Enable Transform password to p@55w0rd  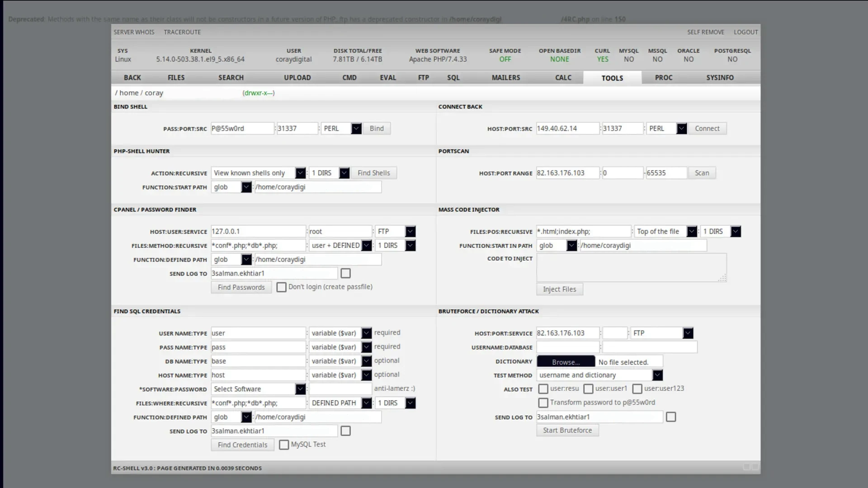tap(543, 403)
